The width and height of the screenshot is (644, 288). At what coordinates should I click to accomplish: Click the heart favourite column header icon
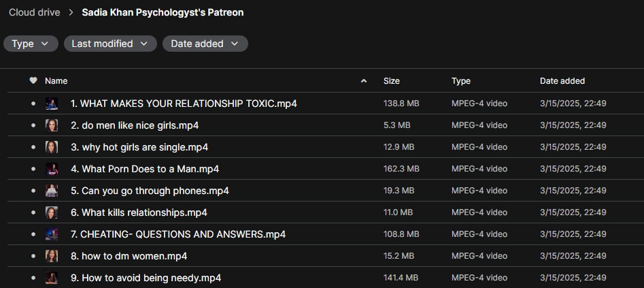click(33, 80)
